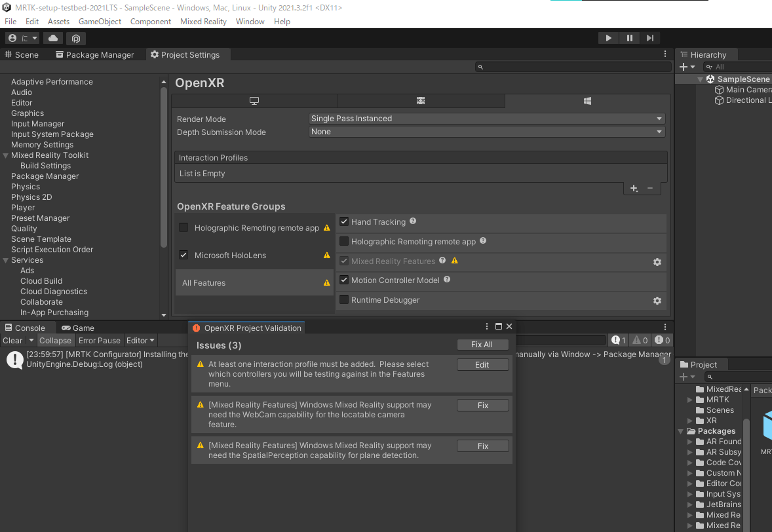Screen dimensions: 772x532
Task: Open the Console panel options menu
Action: pos(665,328)
